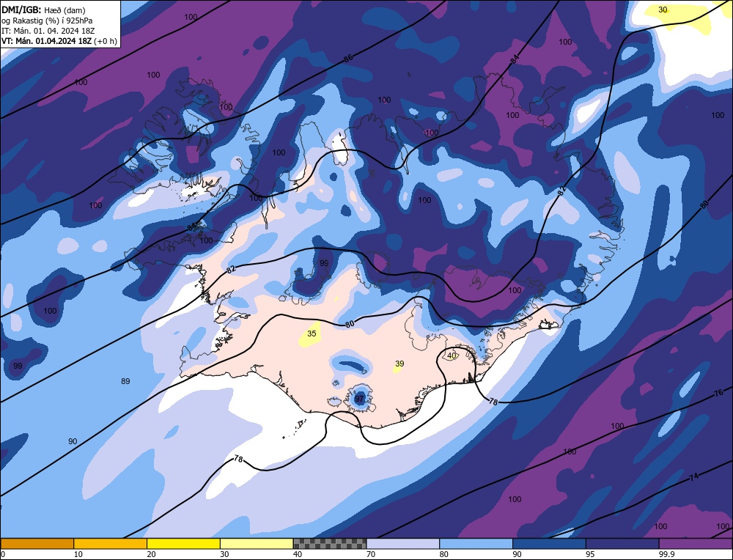The width and height of the screenshot is (733, 560).
Task: Click the "84" contour label by the west coast
Action: (x=191, y=227)
